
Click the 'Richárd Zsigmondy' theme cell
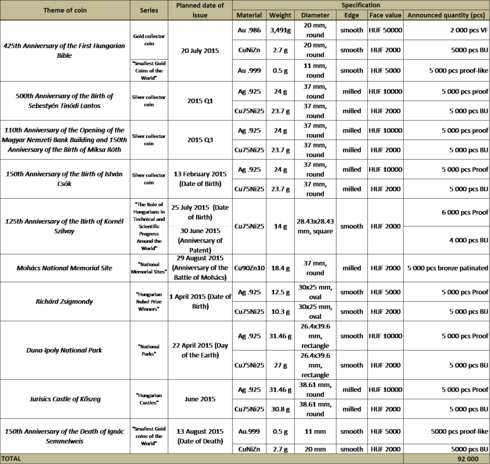point(65,302)
